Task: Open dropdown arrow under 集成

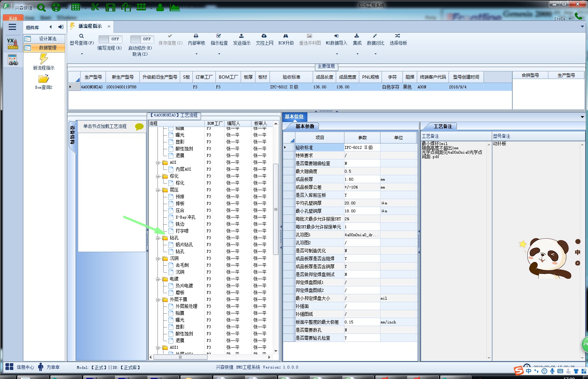Action: point(357,54)
